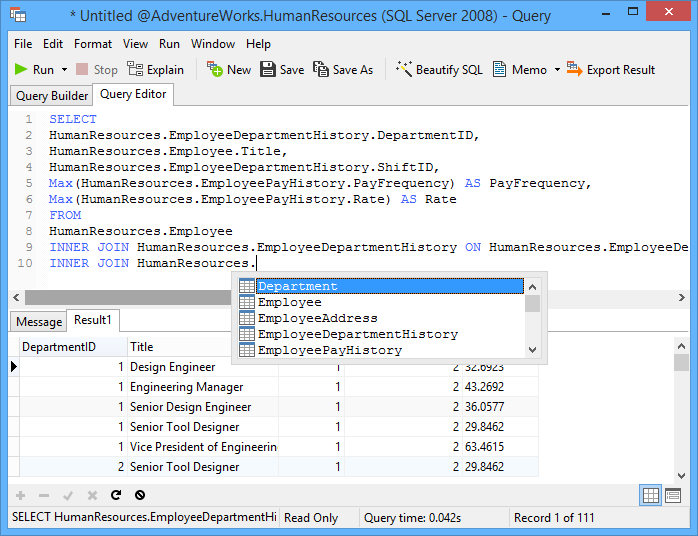This screenshot has width=698, height=536.
Task: Choose Department from autocomplete list
Action: [x=390, y=286]
